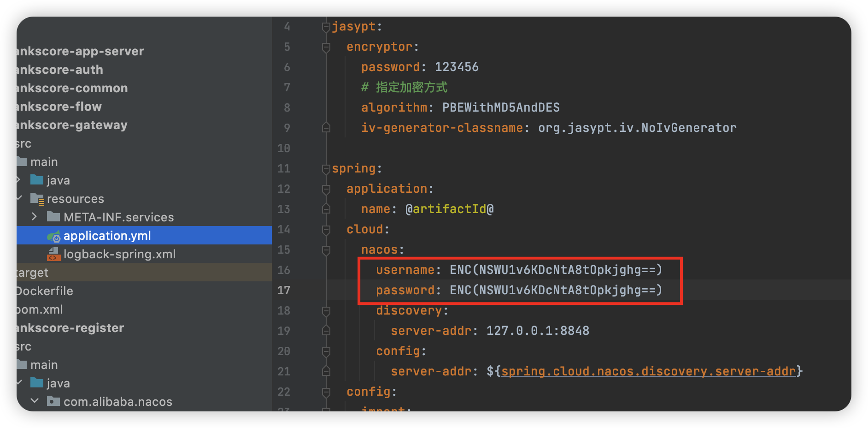This screenshot has height=428, width=868.
Task: Fold the encryptor section at line 5
Action: coord(326,47)
